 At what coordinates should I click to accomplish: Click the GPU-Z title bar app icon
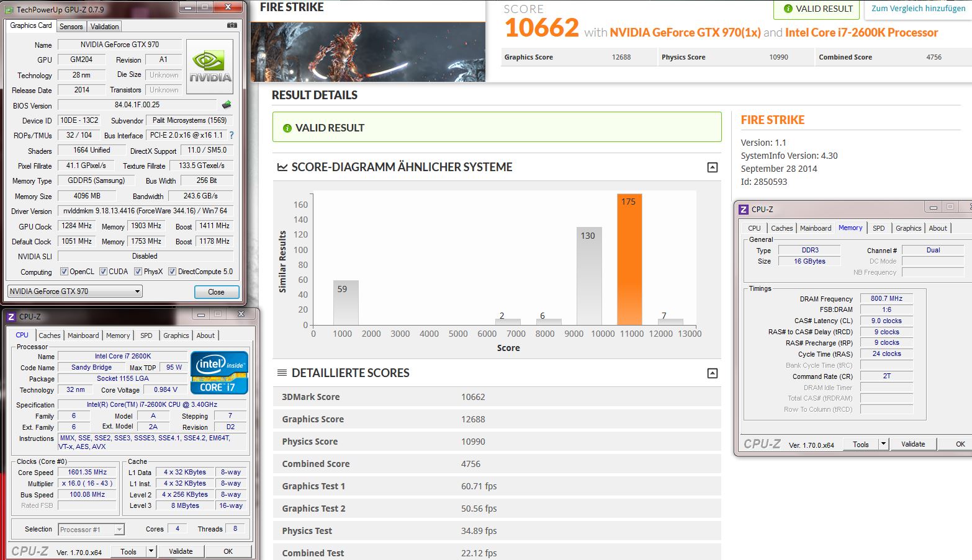9,9
